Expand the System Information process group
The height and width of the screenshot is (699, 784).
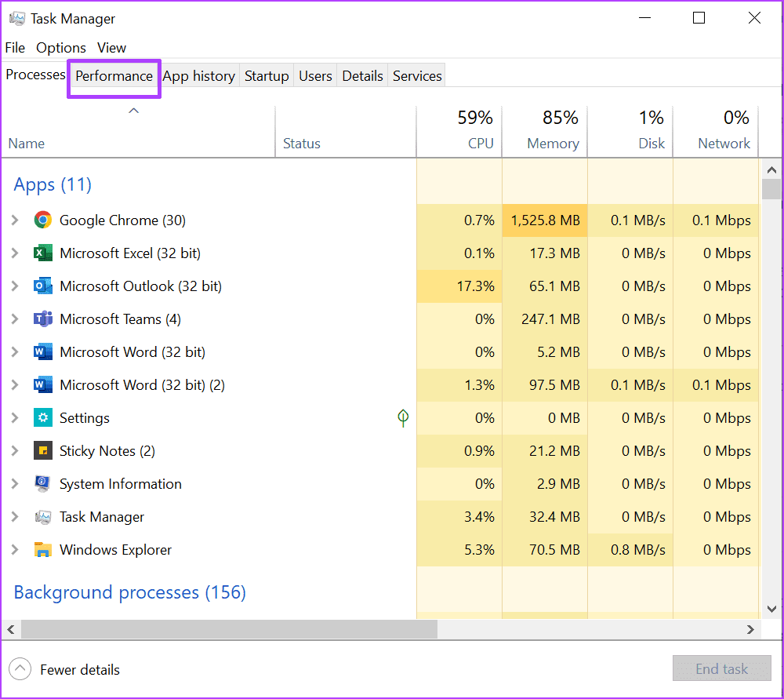[15, 484]
